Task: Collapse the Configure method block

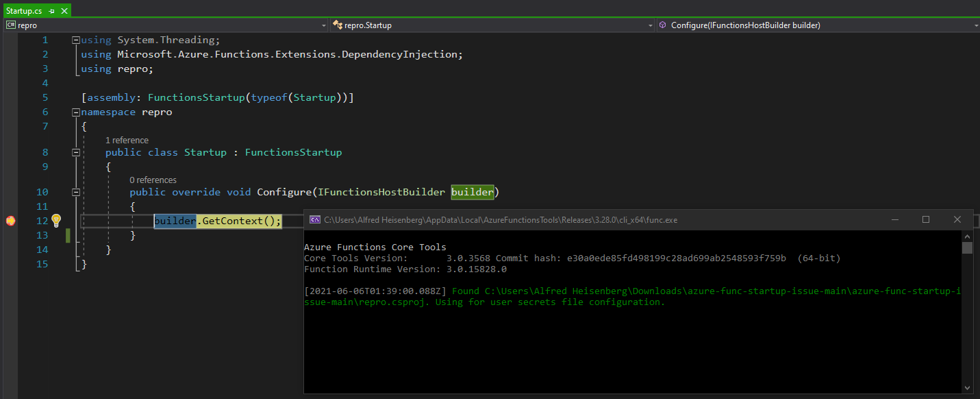Action: [75, 192]
